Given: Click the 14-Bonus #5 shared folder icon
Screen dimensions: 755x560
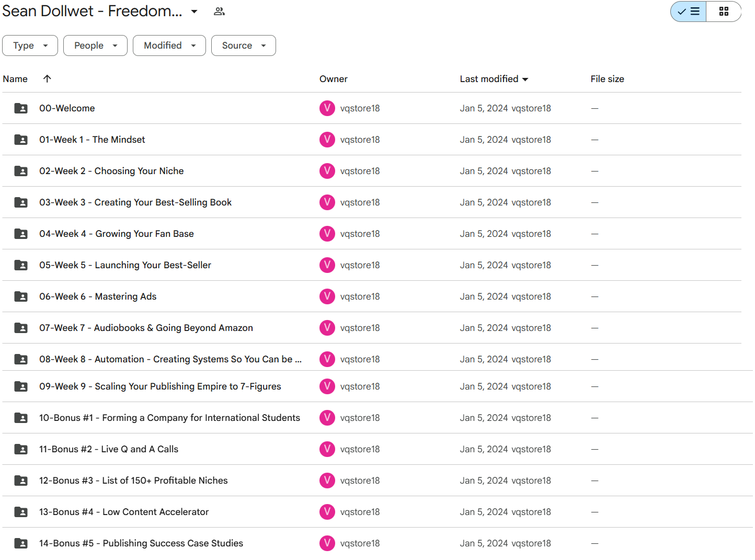Looking at the screenshot, I should tap(21, 543).
